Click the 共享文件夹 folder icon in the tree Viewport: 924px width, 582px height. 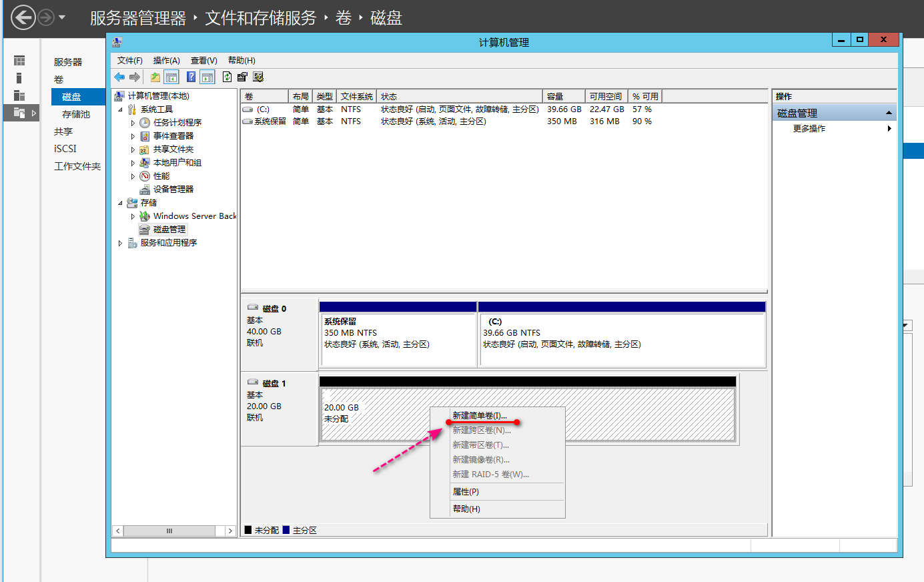(145, 150)
